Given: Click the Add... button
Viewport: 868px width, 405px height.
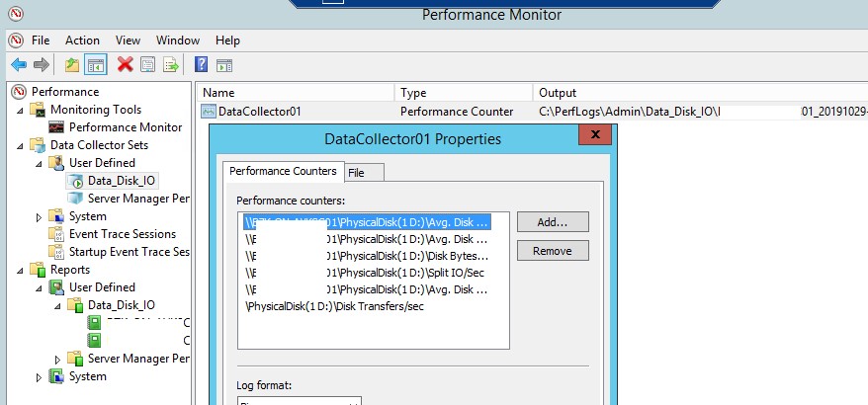Looking at the screenshot, I should pyautogui.click(x=553, y=222).
